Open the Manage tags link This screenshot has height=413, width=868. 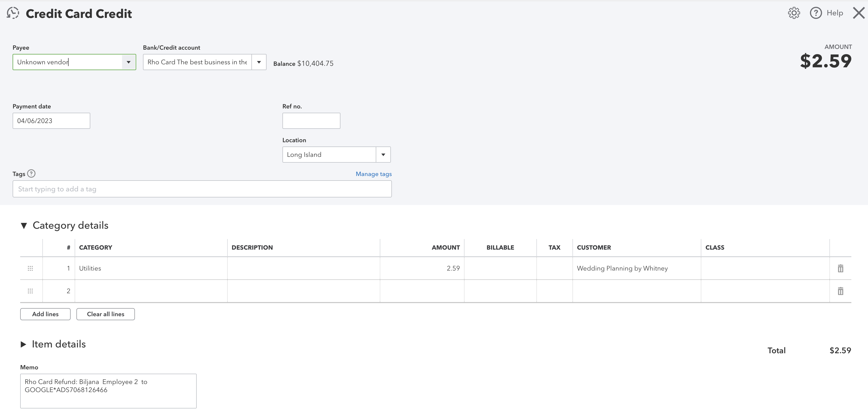[373, 174]
